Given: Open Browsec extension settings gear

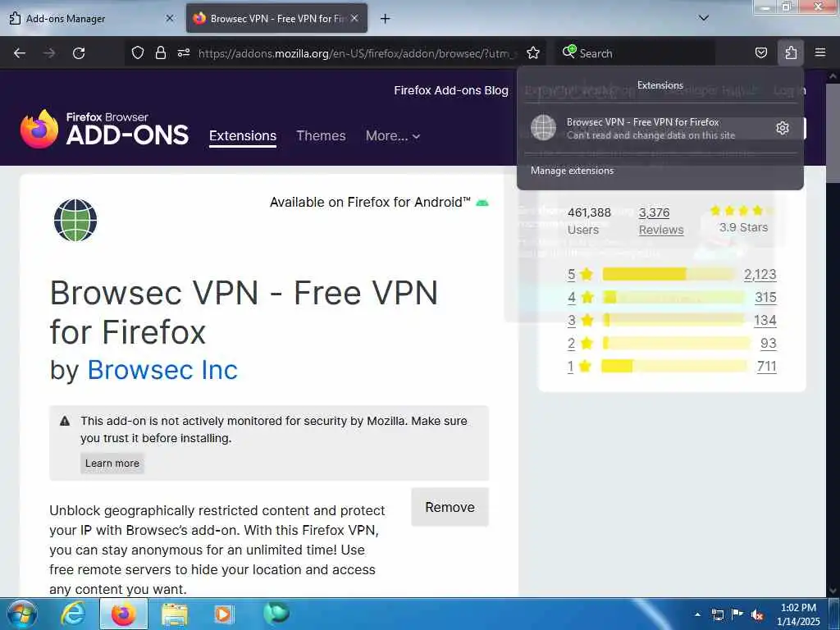Looking at the screenshot, I should tap(782, 128).
